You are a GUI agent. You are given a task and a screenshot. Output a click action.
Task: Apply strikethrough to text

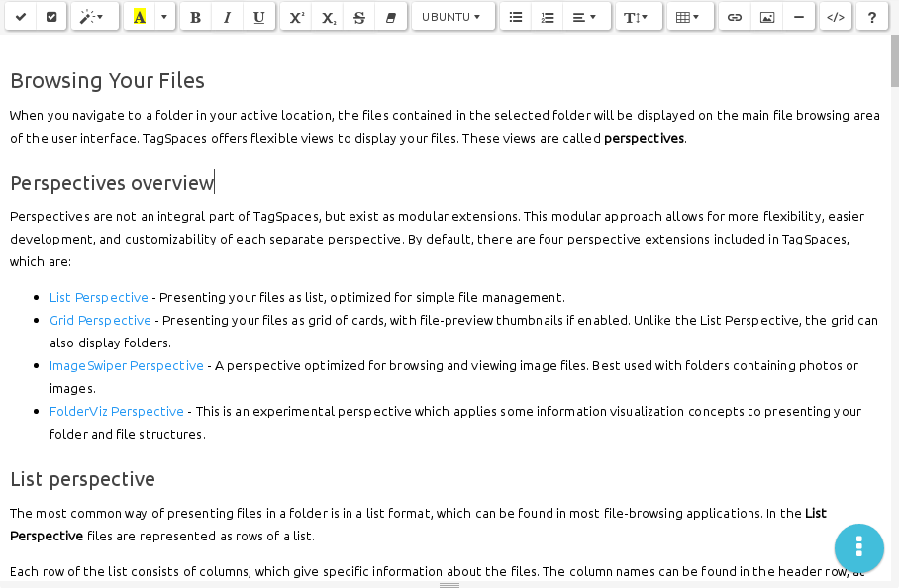tap(359, 17)
